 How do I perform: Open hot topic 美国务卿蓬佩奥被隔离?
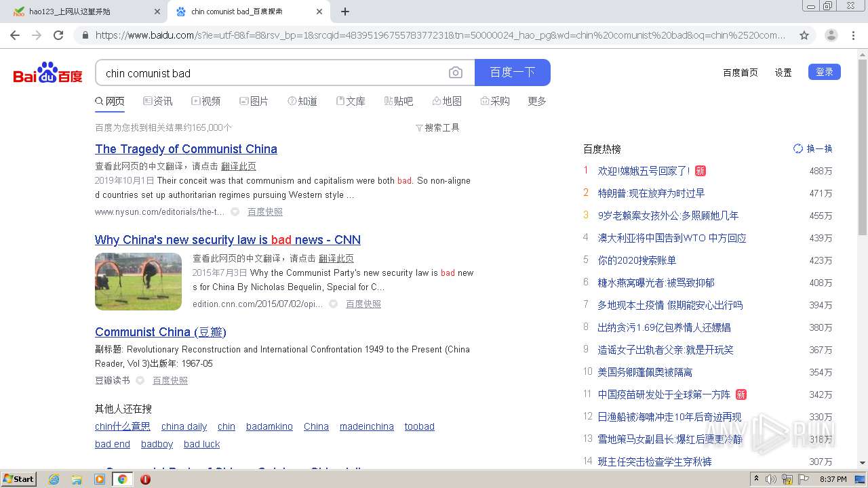(x=645, y=372)
